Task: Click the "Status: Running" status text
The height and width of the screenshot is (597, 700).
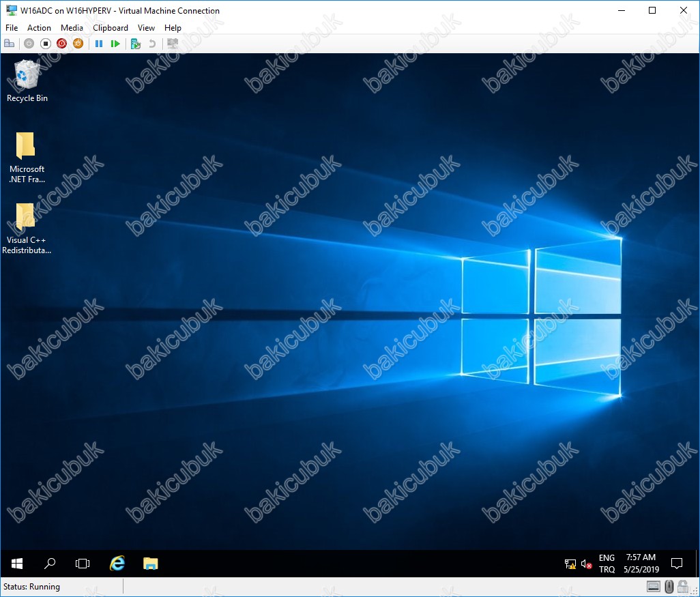Action: click(x=31, y=587)
